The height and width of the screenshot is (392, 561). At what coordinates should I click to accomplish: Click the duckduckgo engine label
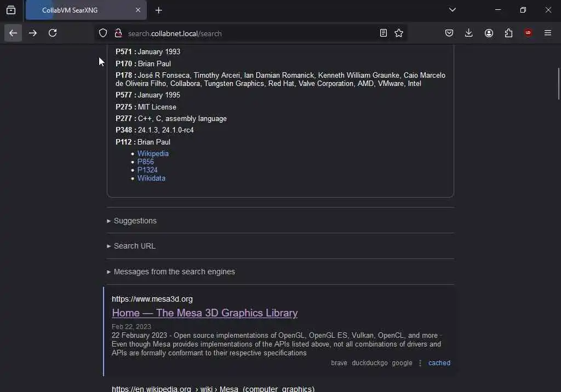coord(370,363)
